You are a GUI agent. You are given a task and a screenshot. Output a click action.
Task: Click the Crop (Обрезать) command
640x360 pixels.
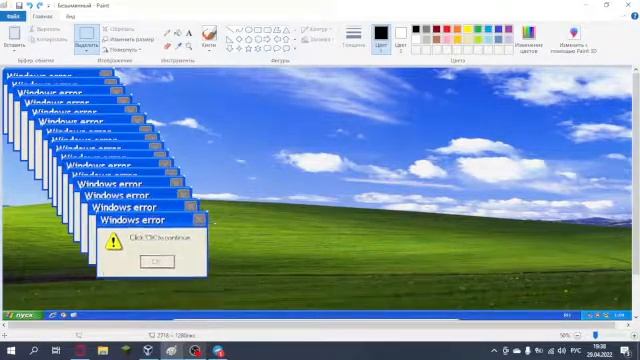(118, 29)
